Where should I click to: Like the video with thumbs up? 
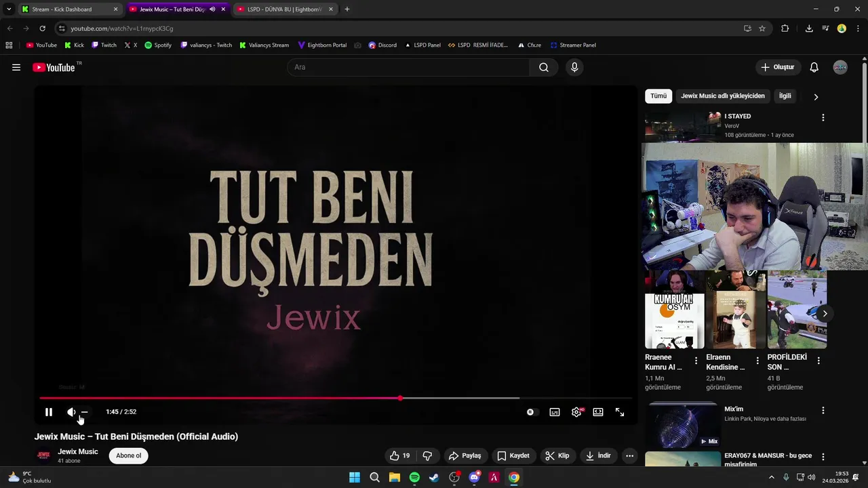click(x=400, y=455)
